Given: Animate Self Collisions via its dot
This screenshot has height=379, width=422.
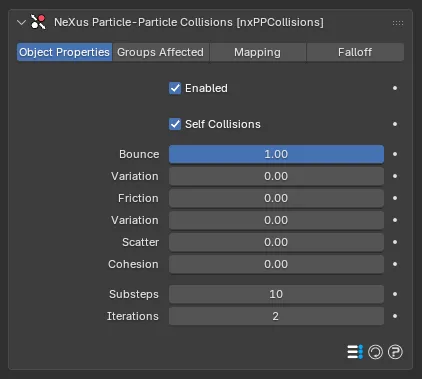Looking at the screenshot, I should [395, 124].
